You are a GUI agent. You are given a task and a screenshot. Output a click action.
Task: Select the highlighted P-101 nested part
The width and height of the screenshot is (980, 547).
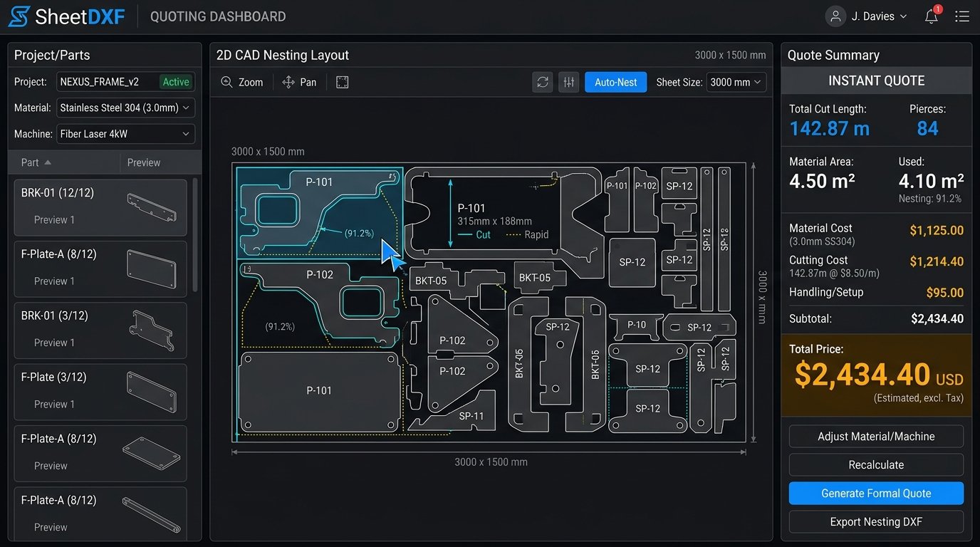(319, 212)
